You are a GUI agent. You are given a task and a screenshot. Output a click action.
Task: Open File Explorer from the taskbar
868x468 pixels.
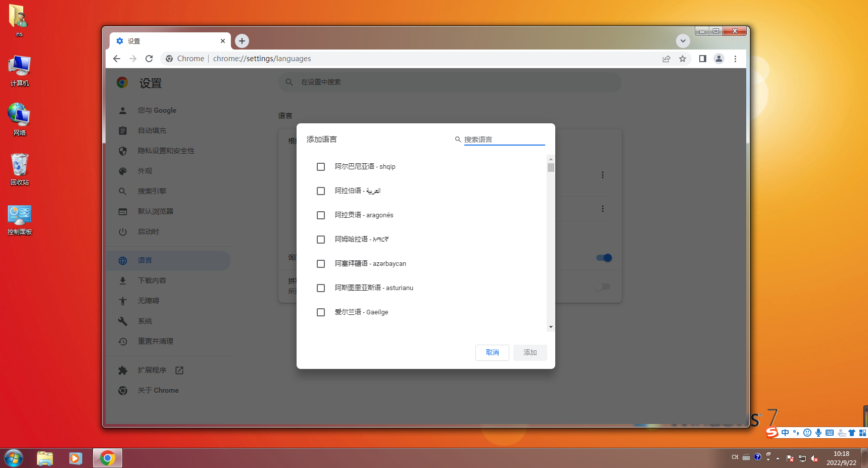point(45,458)
